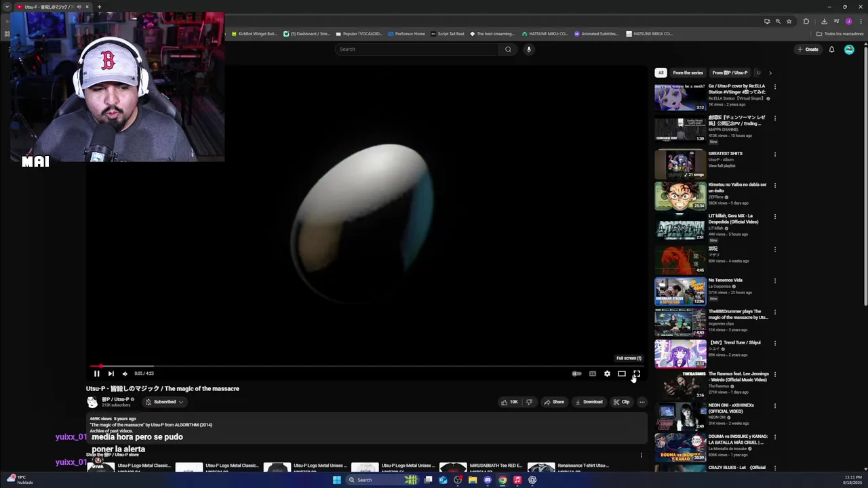Open ChatGPT app from taskbar

click(532, 480)
